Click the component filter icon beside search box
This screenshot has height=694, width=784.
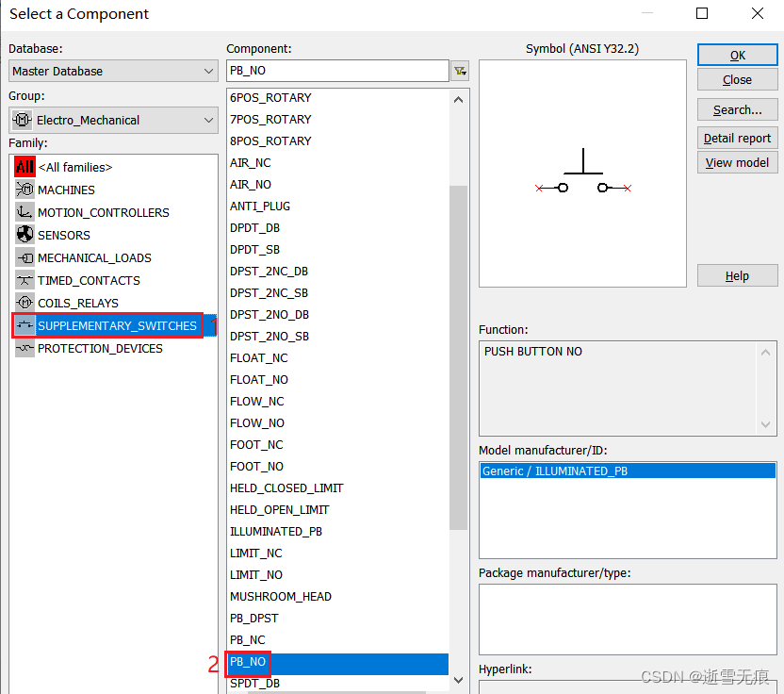point(460,71)
